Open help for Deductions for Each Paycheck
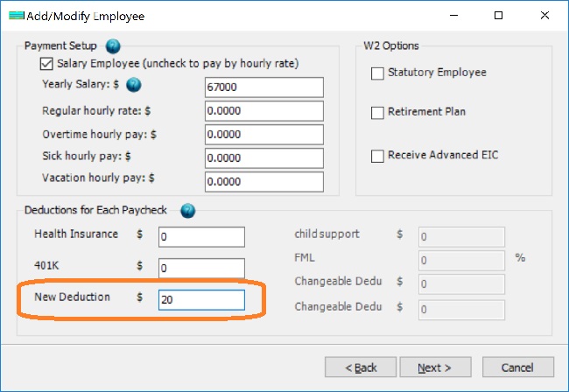This screenshot has height=392, width=569. (187, 211)
